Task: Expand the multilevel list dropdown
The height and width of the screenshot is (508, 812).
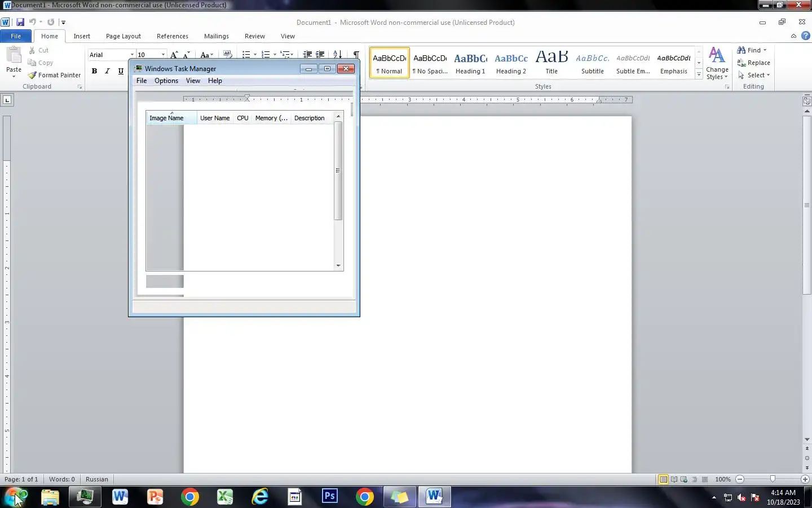Action: tap(292, 55)
